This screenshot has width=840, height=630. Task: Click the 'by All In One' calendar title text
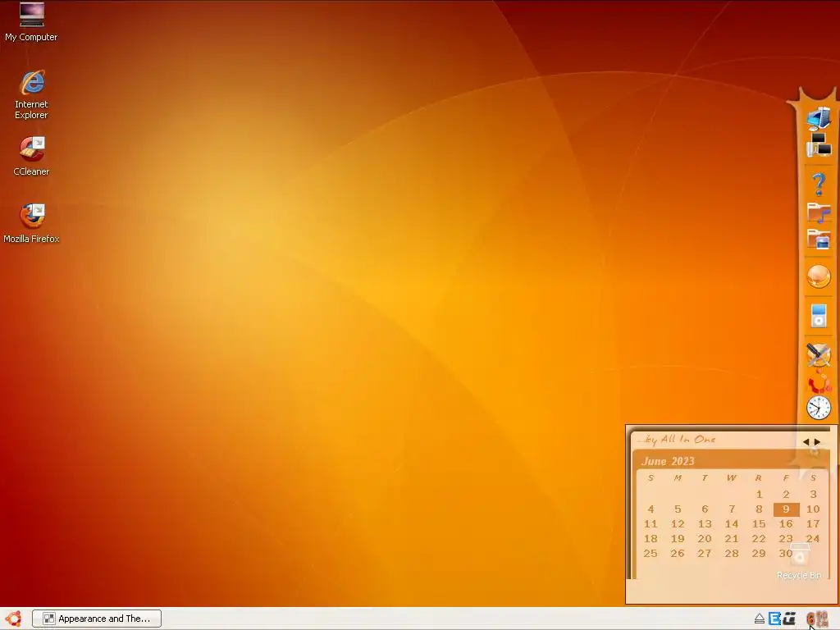coord(678,440)
